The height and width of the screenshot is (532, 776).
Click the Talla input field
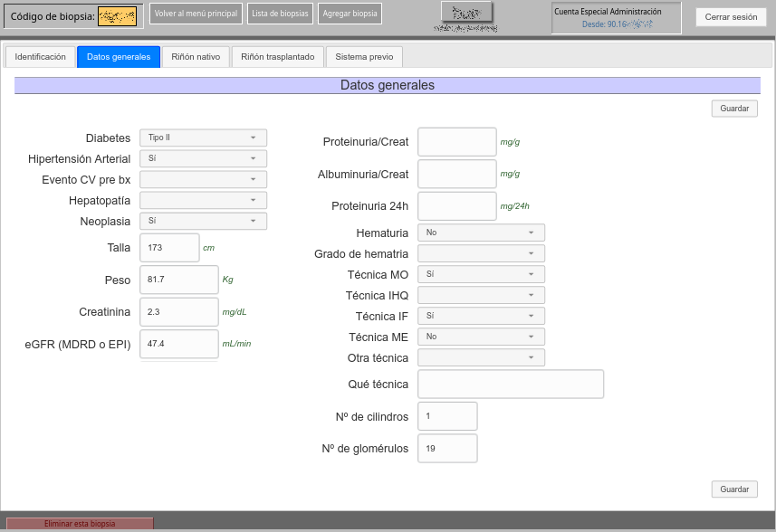169,247
